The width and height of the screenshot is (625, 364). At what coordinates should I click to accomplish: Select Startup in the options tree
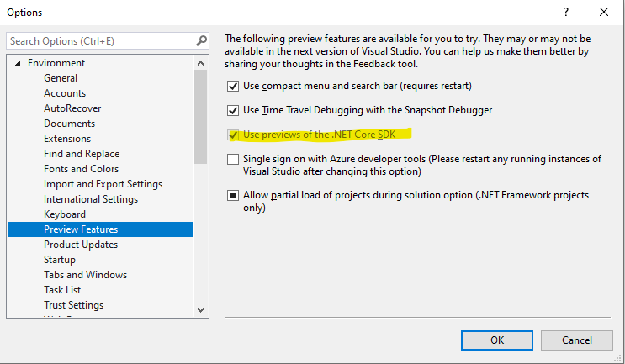(x=60, y=260)
